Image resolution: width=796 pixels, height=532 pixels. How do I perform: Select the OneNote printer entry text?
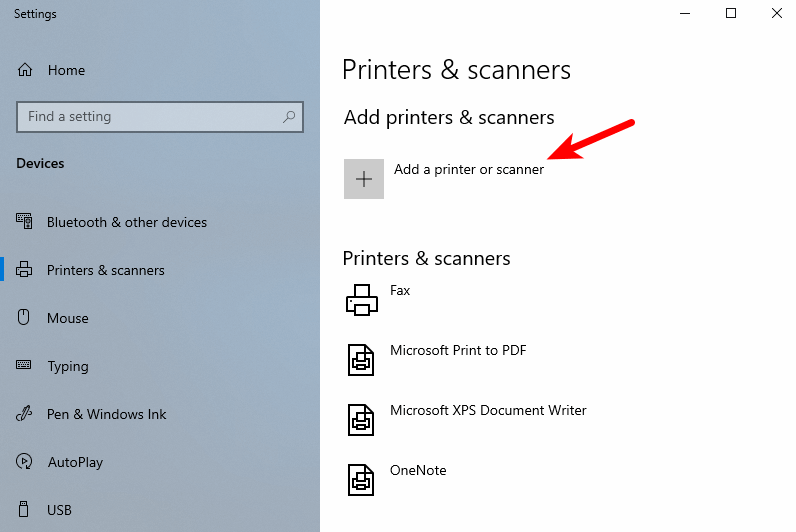tap(418, 470)
